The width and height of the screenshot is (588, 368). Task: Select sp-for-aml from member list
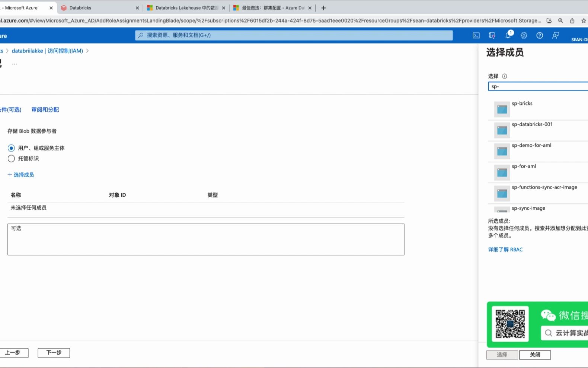[x=538, y=172]
